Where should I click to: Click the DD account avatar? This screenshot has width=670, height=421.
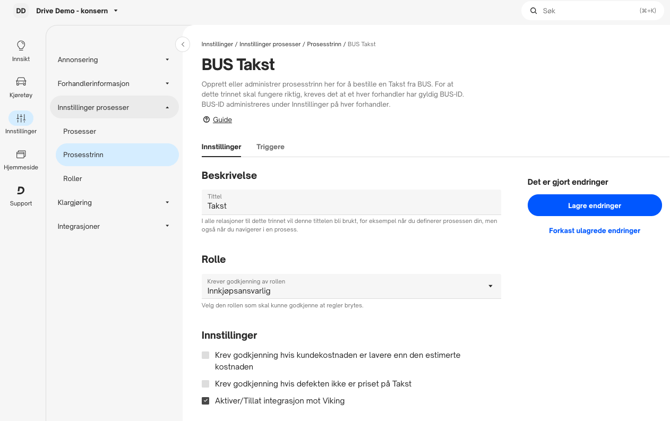[x=21, y=11]
